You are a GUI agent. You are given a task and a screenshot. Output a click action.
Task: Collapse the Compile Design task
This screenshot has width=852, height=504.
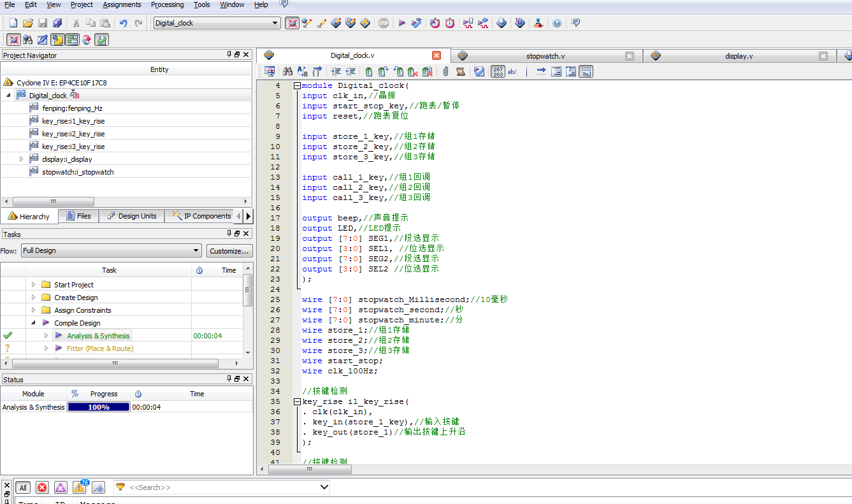pos(33,323)
